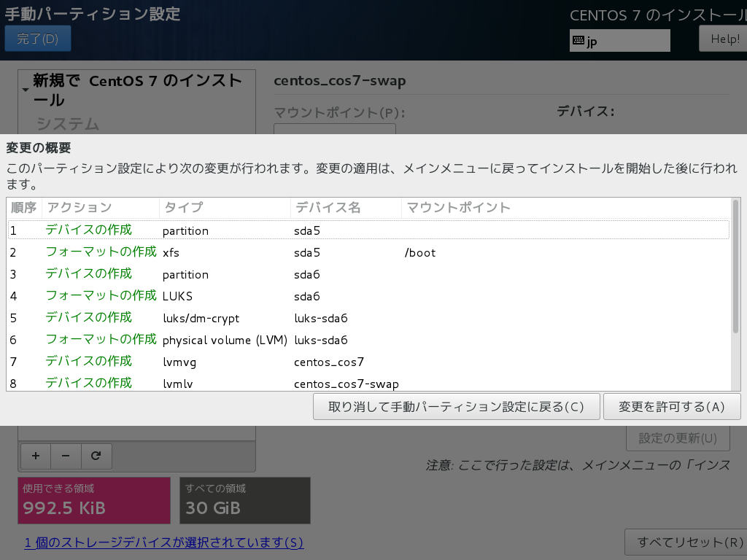
Task: Click the Help! button
Action: [724, 39]
